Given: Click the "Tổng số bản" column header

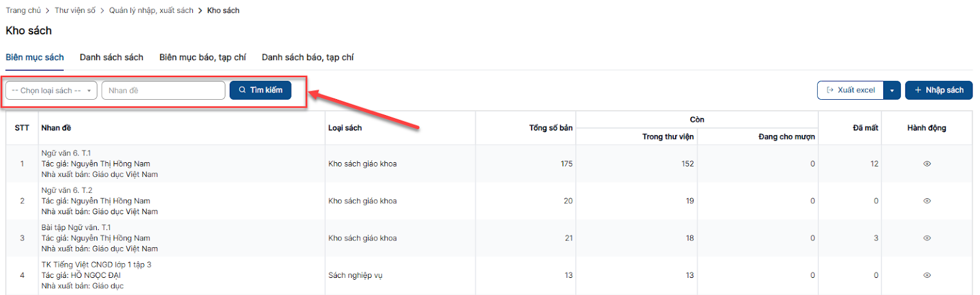Looking at the screenshot, I should (x=551, y=128).
